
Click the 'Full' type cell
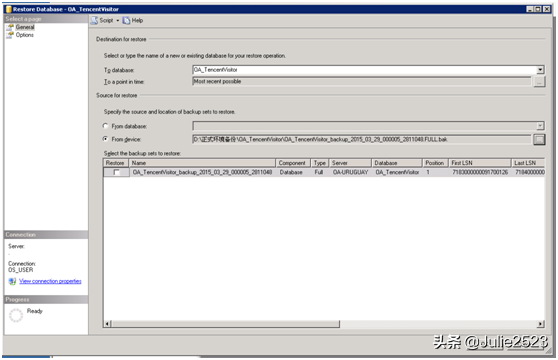click(319, 173)
